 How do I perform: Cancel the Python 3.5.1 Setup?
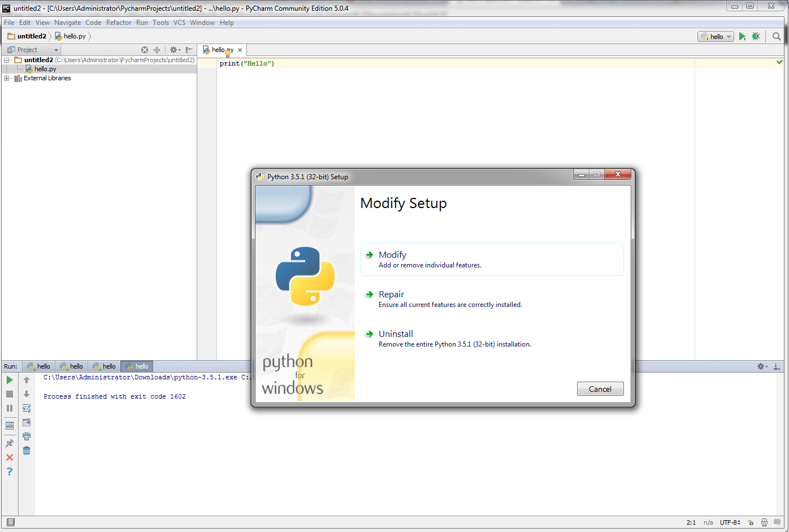600,388
